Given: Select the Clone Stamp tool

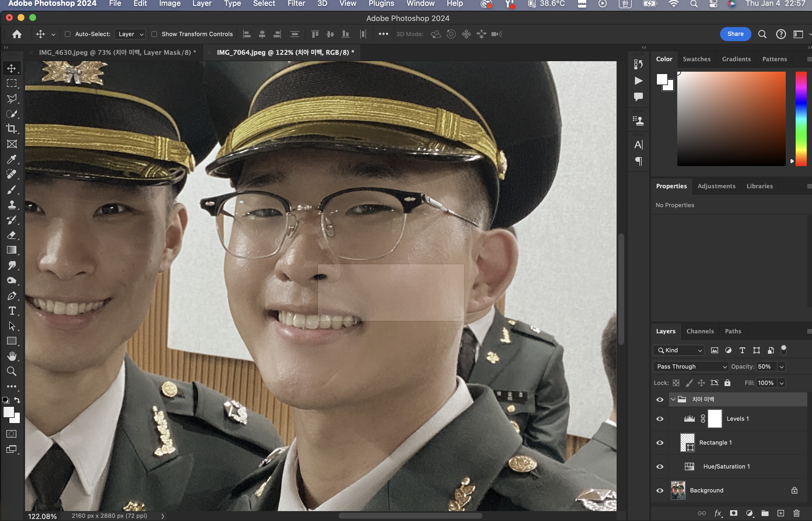Looking at the screenshot, I should pos(11,205).
